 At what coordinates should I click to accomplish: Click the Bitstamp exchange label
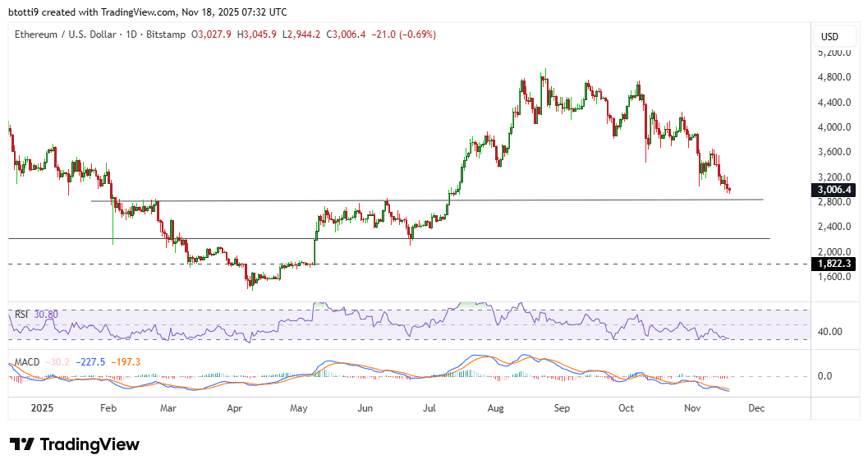click(167, 34)
